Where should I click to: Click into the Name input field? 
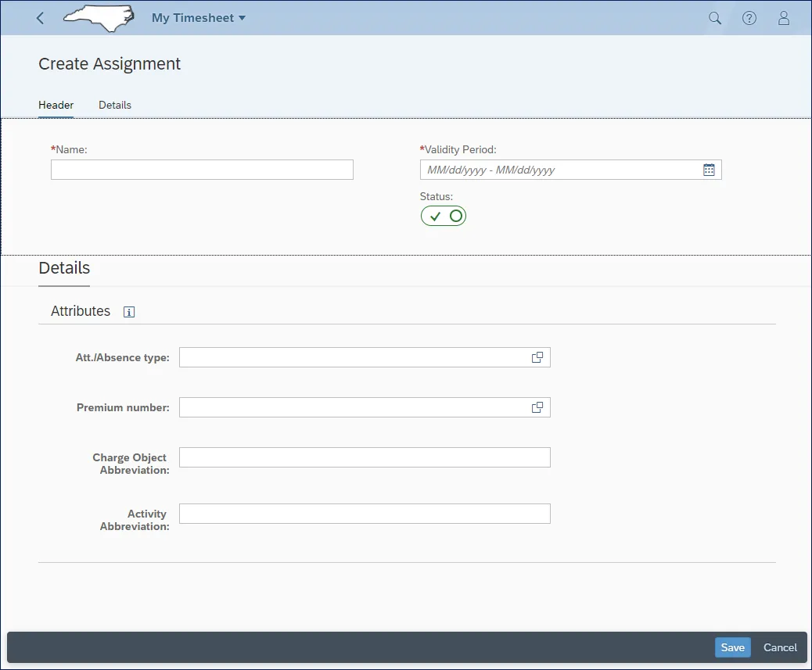coord(202,170)
